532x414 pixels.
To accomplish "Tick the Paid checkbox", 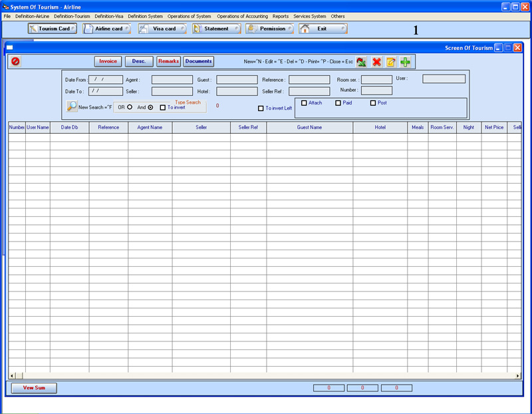I will 338,103.
